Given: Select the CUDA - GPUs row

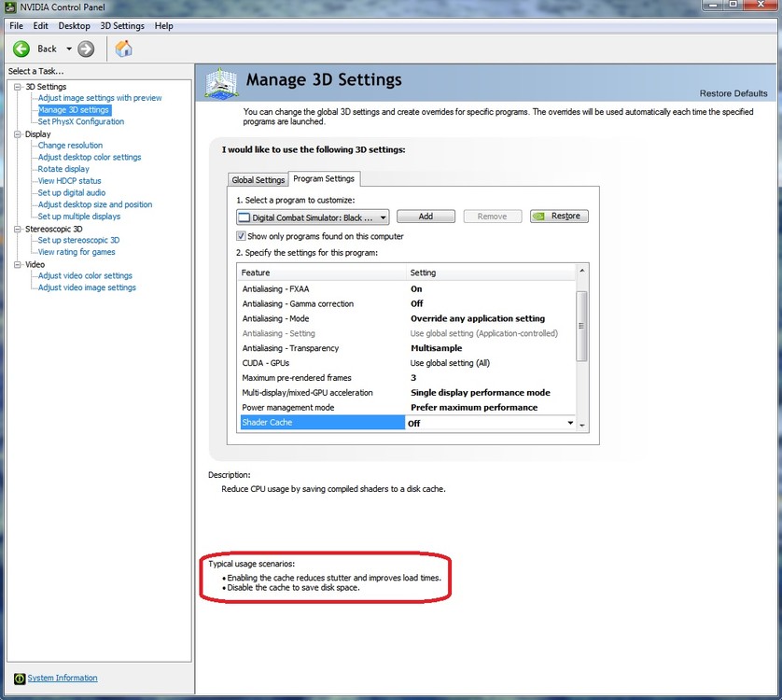Looking at the screenshot, I should (x=406, y=363).
